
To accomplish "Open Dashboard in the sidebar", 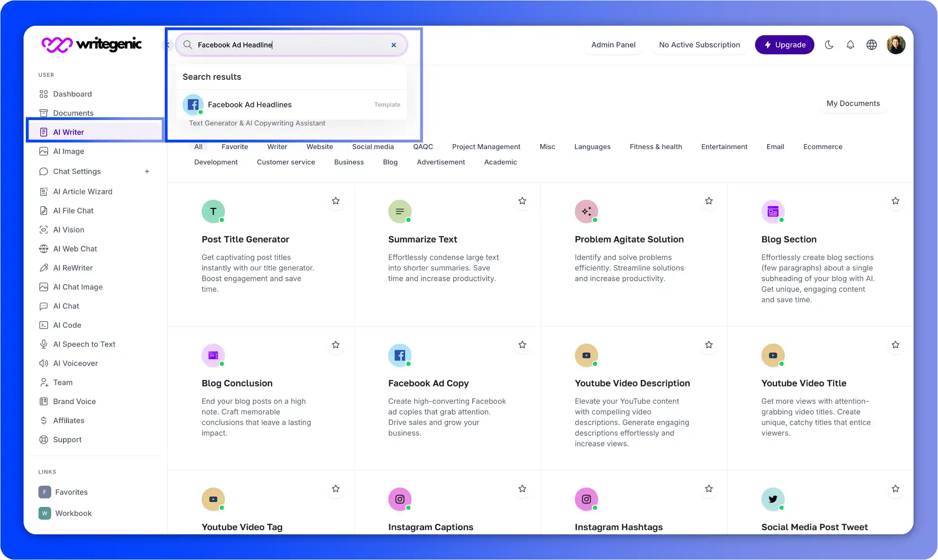I will 73,94.
